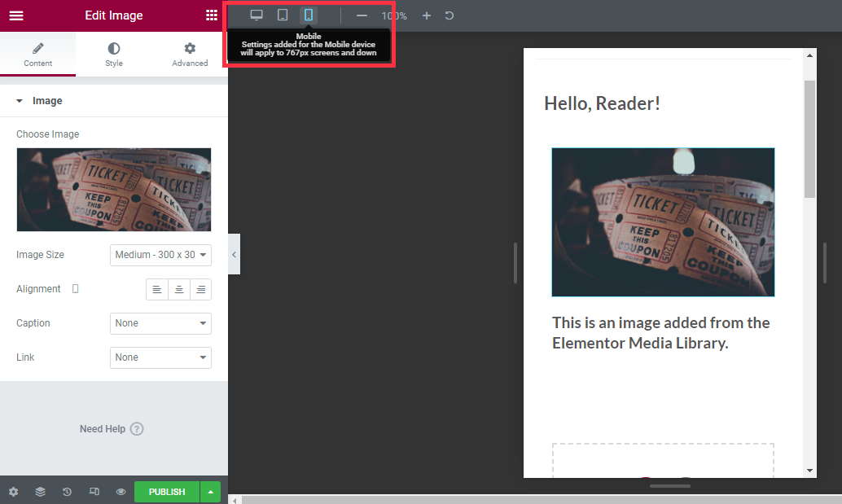The height and width of the screenshot is (504, 842).
Task: Open the Caption dropdown
Action: pyautogui.click(x=160, y=323)
